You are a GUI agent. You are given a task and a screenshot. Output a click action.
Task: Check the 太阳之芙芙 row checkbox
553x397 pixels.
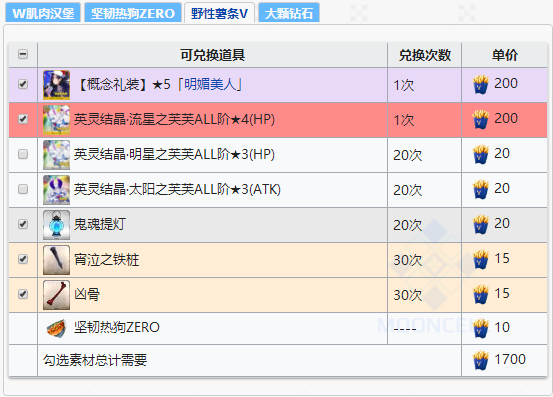pyautogui.click(x=23, y=189)
